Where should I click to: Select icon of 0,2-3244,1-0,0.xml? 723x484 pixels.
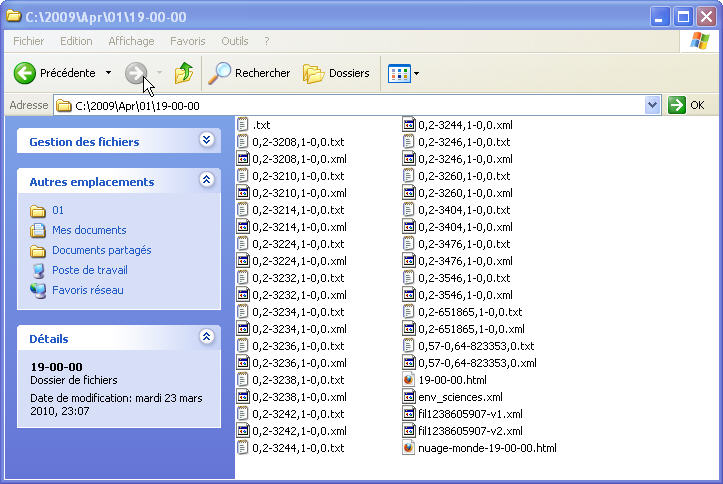tap(409, 125)
